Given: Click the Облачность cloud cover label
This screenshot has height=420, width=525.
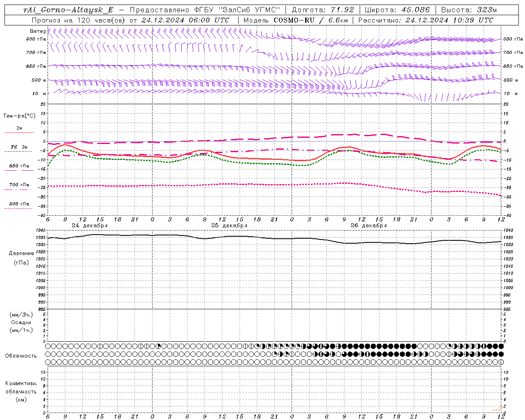Looking at the screenshot, I should click(21, 356).
